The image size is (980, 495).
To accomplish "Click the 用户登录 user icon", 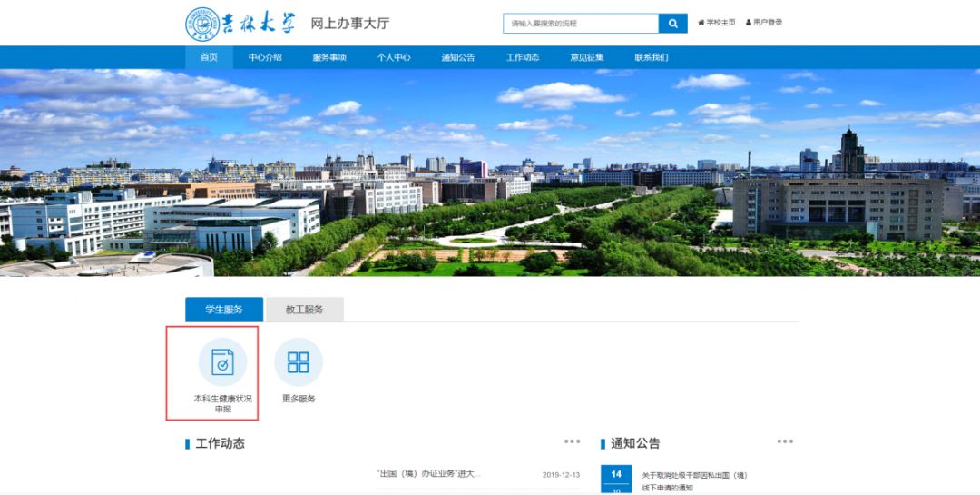I will pyautogui.click(x=749, y=23).
